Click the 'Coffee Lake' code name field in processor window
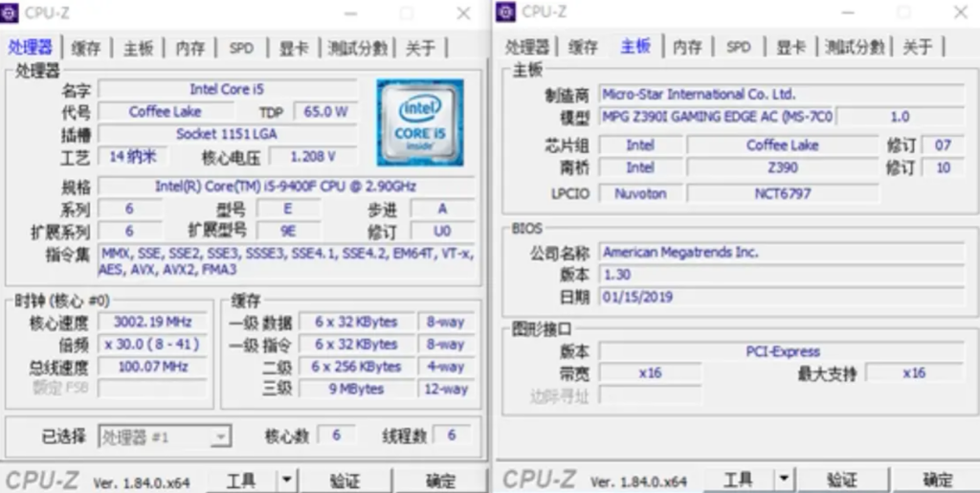The width and height of the screenshot is (980, 493). coord(166,112)
